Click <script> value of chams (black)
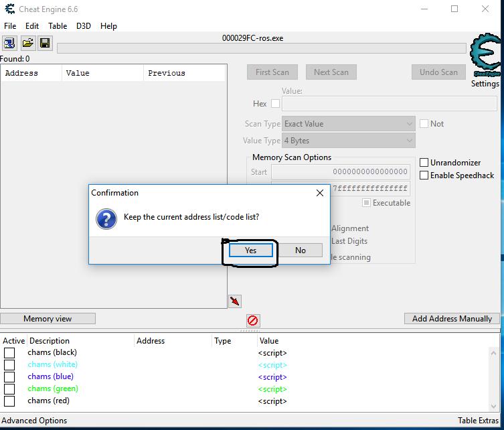Screen dimensions: 504x430 272,353
